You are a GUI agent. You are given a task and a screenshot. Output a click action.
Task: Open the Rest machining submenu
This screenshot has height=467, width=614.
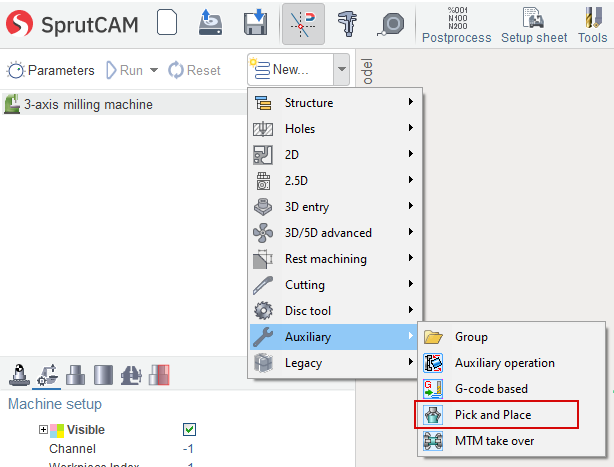(335, 259)
